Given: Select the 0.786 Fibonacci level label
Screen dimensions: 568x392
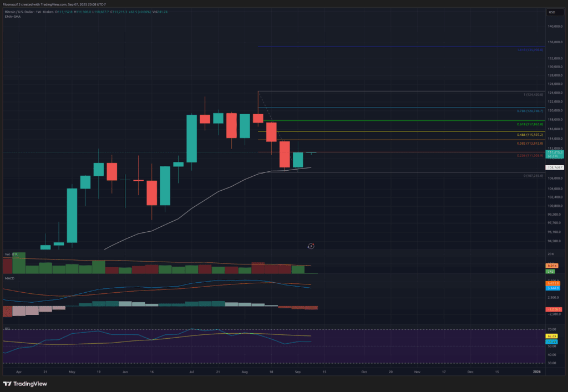Looking at the screenshot, I should (530, 111).
